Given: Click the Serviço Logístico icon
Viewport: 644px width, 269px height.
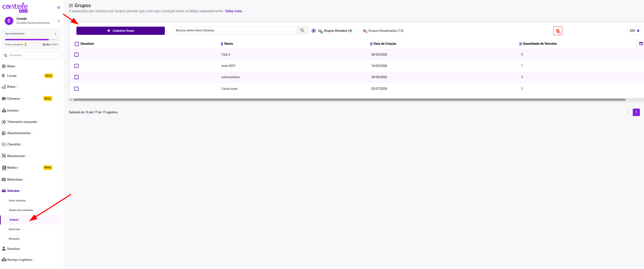Looking at the screenshot, I should pyautogui.click(x=4, y=260).
